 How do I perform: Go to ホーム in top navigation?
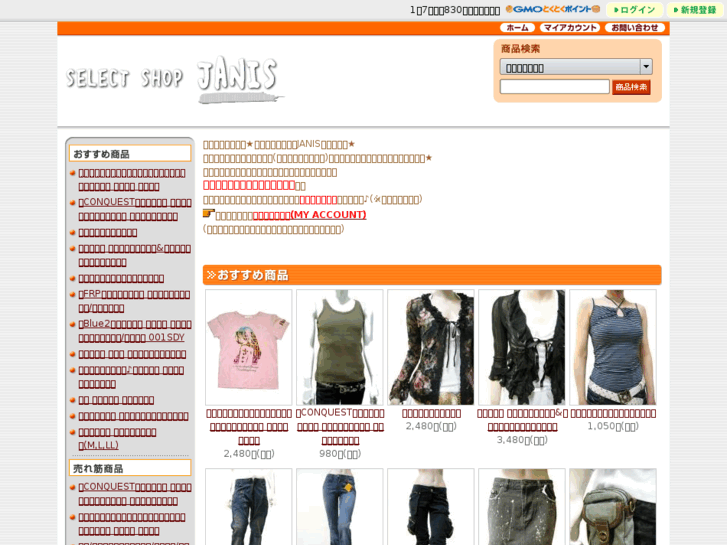pyautogui.click(x=517, y=28)
